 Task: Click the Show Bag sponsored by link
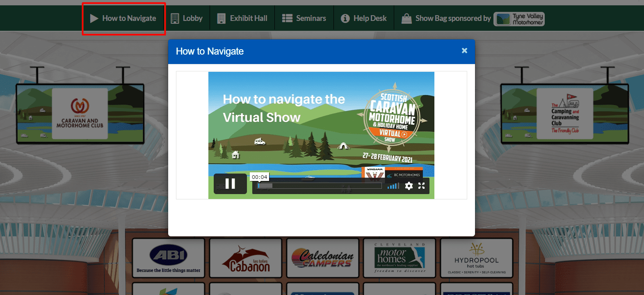(x=446, y=18)
